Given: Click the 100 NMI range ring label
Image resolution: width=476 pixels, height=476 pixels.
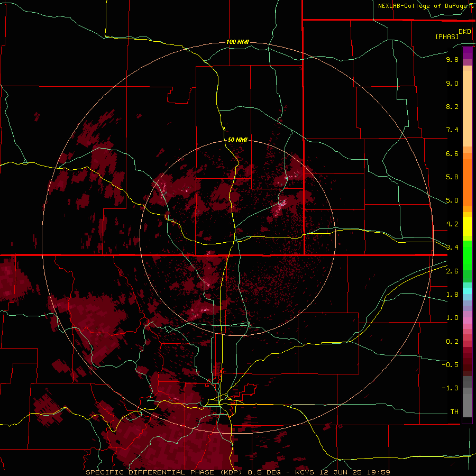Looking at the screenshot, I should pos(237,42).
